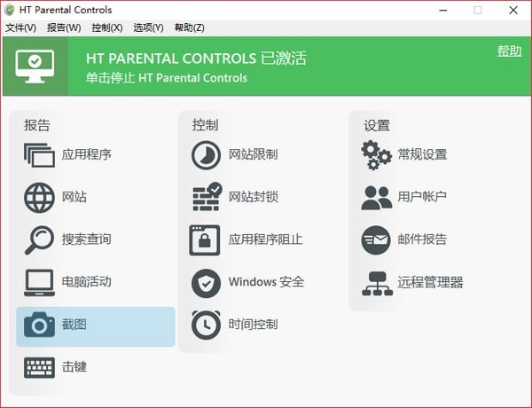Screen dimensions: 532x408
Task: Click the 网站封锁 label
Action: [x=253, y=197]
